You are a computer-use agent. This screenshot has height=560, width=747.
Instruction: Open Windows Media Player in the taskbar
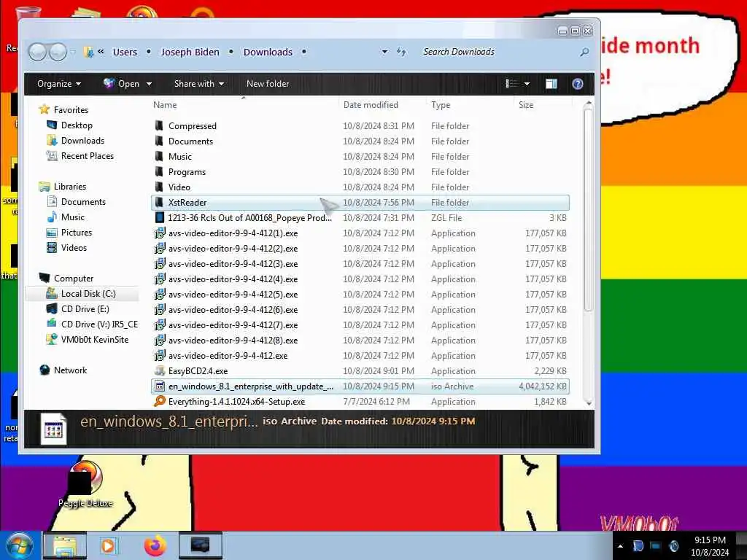click(x=109, y=545)
